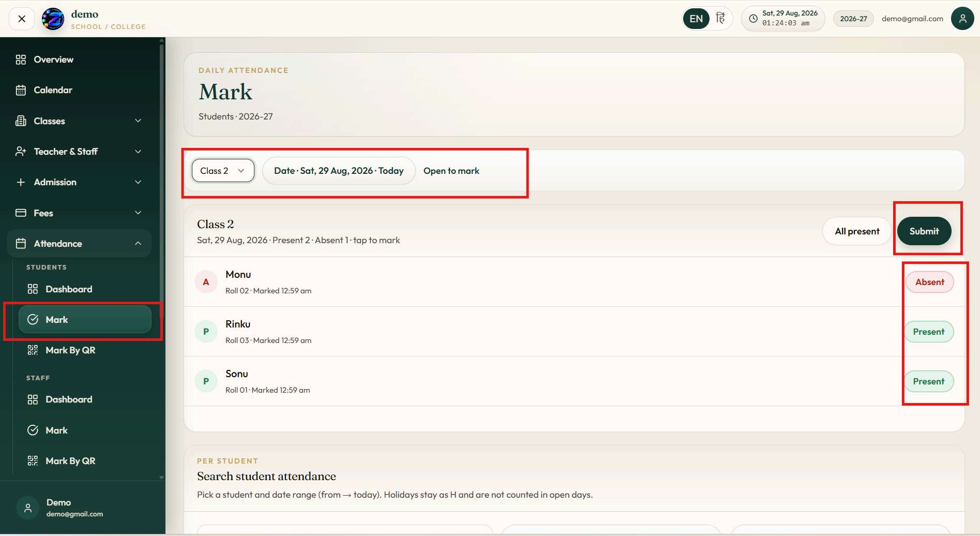Viewport: 980px width, 536px height.
Task: Open Staff Mark checkmark icon
Action: [33, 430]
